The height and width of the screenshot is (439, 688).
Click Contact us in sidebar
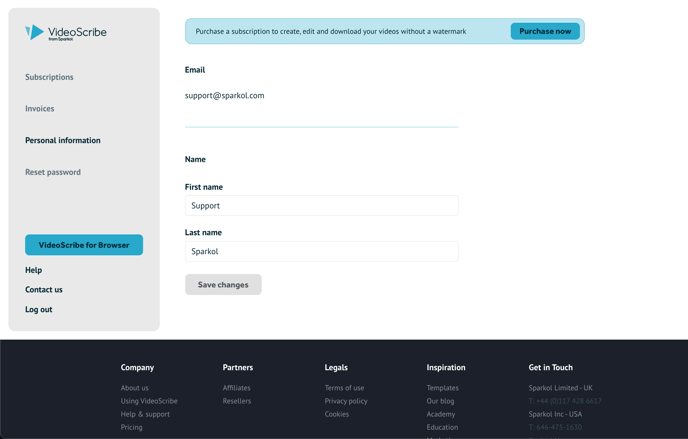[x=44, y=289]
